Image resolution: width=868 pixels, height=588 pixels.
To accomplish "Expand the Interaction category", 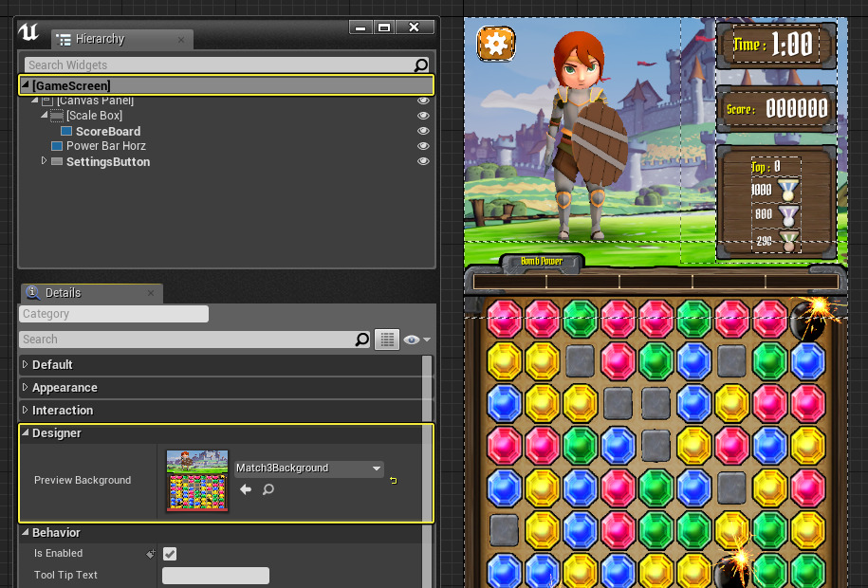I will [x=25, y=410].
